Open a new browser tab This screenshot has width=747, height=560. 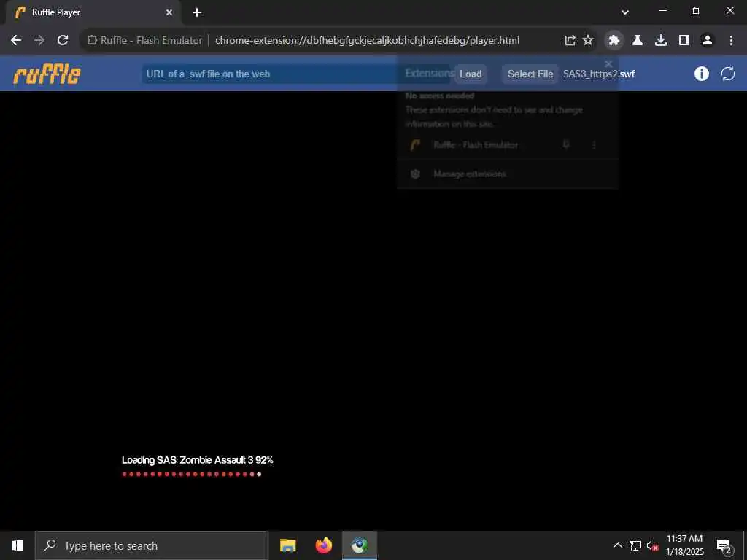pyautogui.click(x=197, y=12)
